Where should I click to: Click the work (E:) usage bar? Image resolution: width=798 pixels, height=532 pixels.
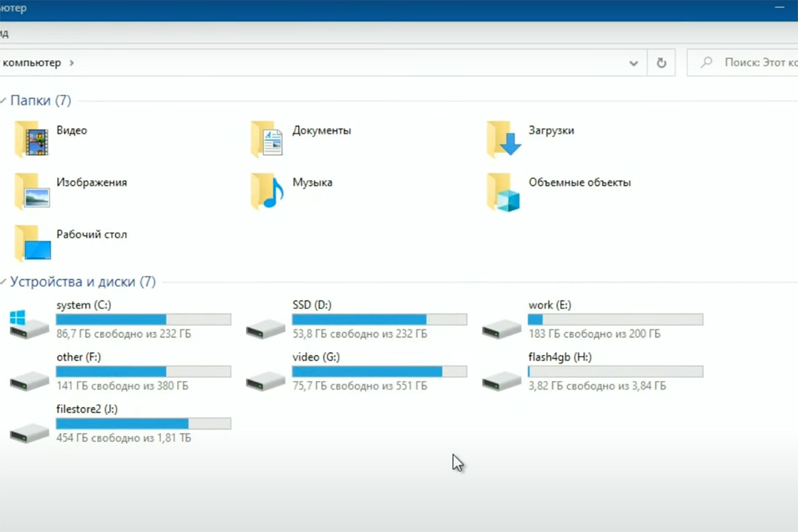[x=616, y=319]
